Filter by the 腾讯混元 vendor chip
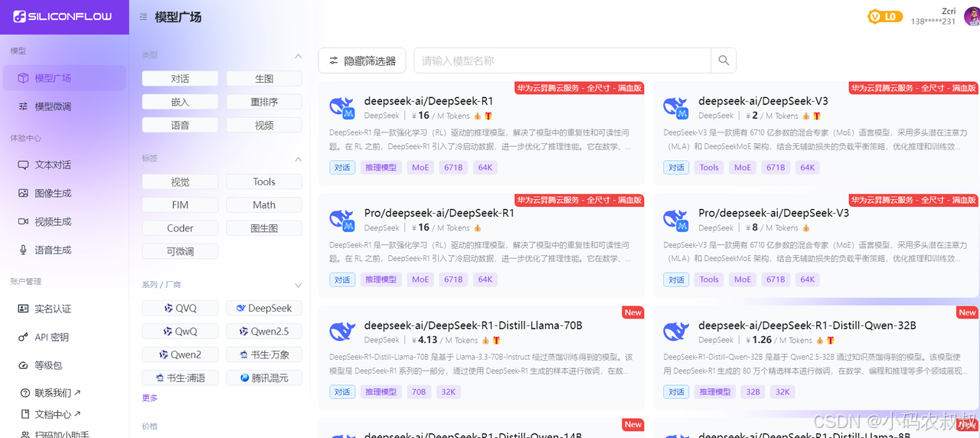Image resolution: width=980 pixels, height=438 pixels. (x=264, y=378)
